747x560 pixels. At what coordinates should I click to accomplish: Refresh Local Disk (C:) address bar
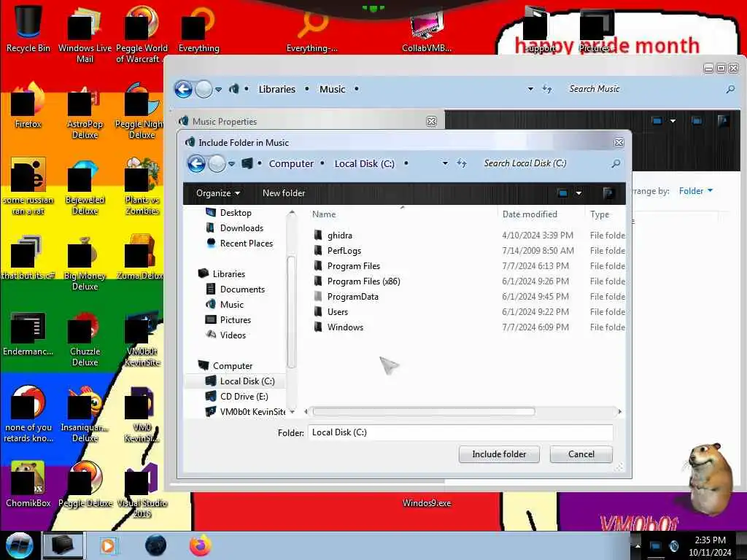point(462,163)
